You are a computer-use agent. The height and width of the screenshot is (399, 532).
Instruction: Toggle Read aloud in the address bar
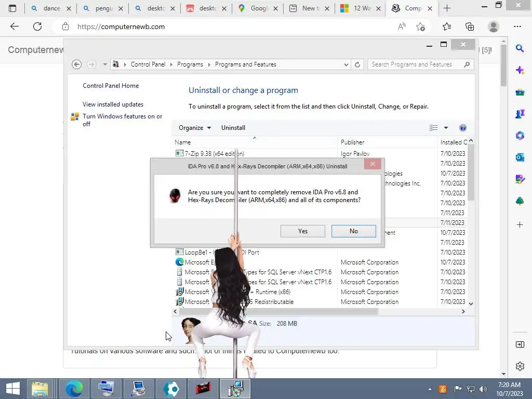click(x=402, y=26)
